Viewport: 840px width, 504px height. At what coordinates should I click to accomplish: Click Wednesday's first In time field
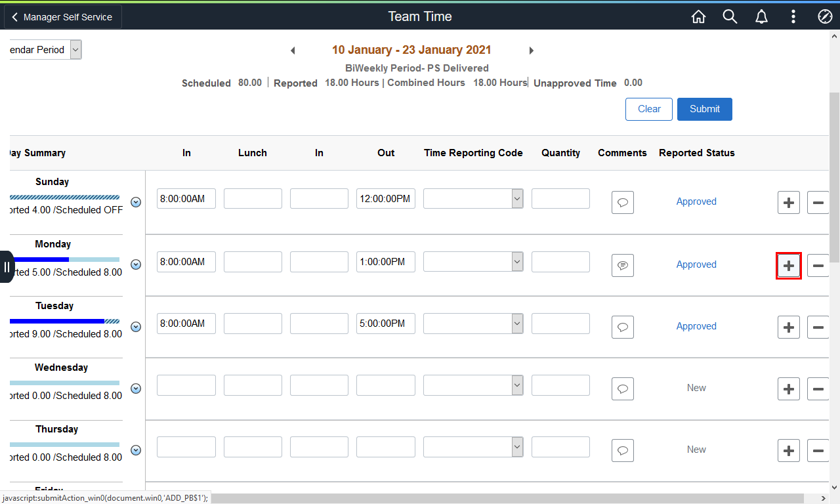pos(186,385)
